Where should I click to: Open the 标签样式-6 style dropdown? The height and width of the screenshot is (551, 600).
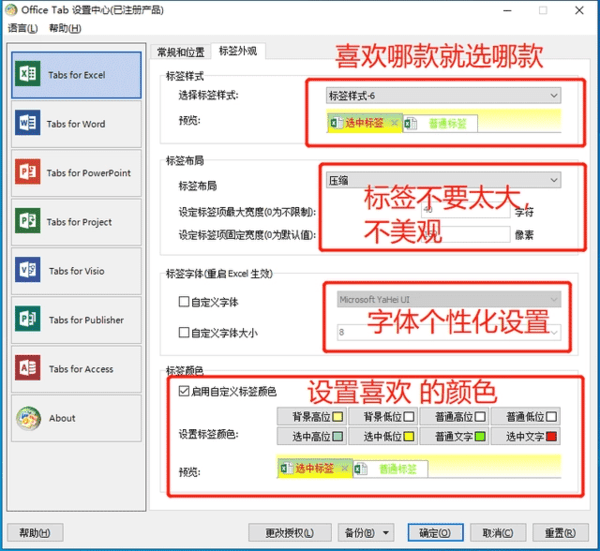point(443,96)
